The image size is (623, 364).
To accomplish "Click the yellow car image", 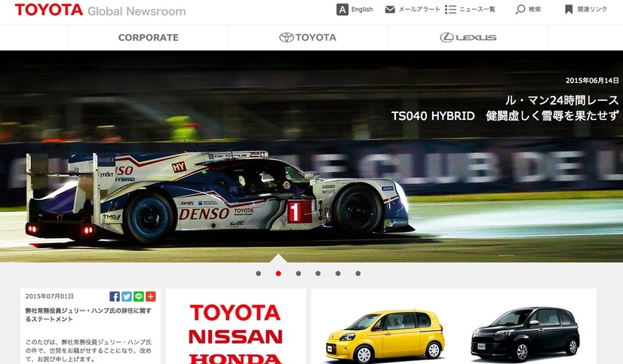I will 385,336.
